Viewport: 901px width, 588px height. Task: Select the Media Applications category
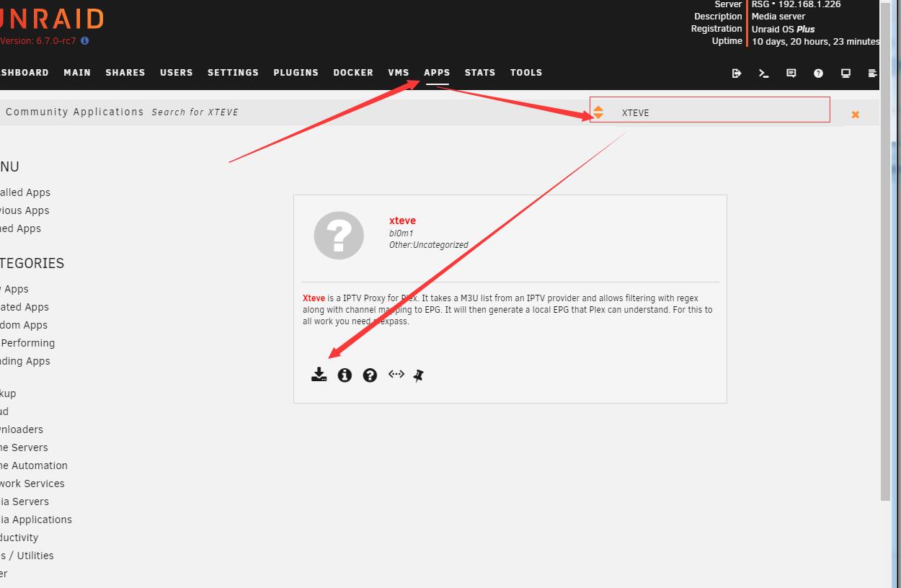tap(36, 520)
